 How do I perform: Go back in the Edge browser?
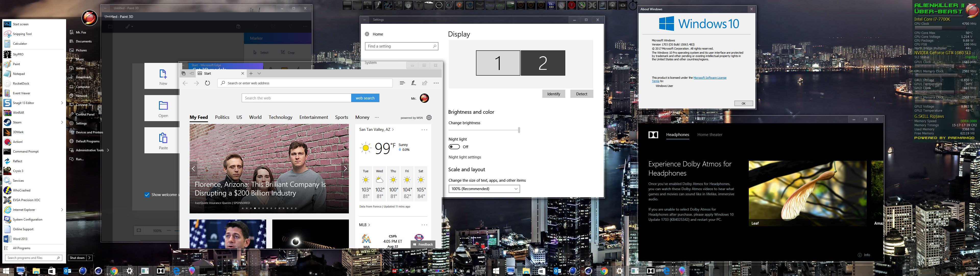pos(185,83)
